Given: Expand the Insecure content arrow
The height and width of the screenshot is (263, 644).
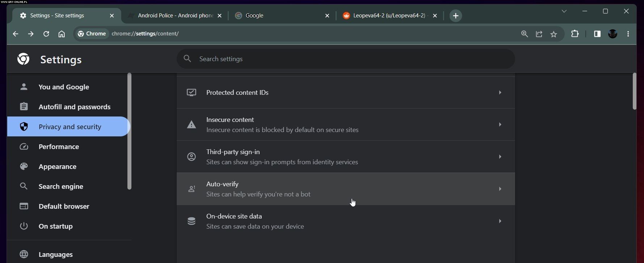Looking at the screenshot, I should tap(500, 124).
